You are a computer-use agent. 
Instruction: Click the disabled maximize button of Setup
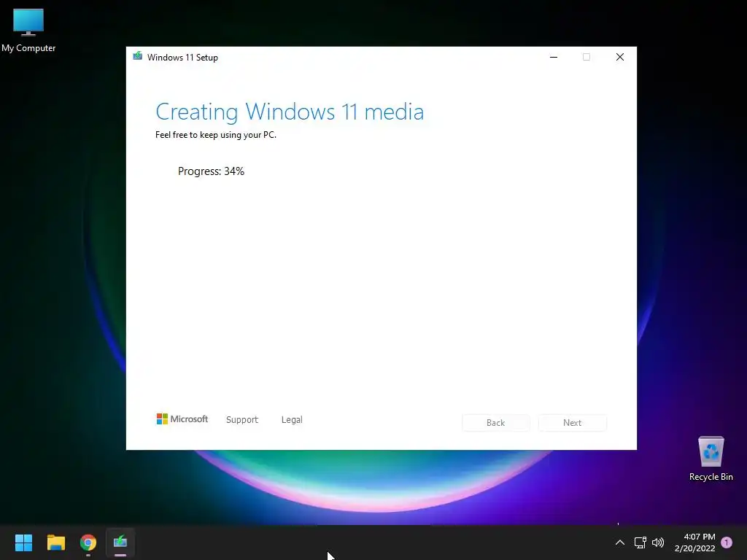coord(587,57)
